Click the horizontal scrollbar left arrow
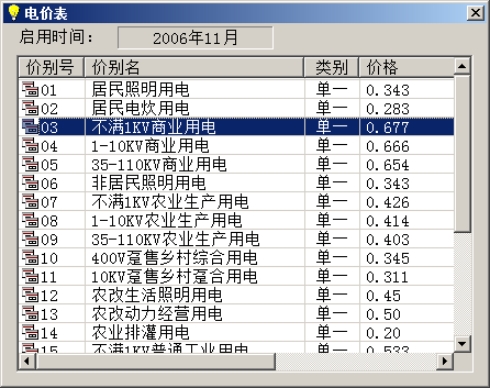The height and width of the screenshot is (388, 491). [x=27, y=361]
